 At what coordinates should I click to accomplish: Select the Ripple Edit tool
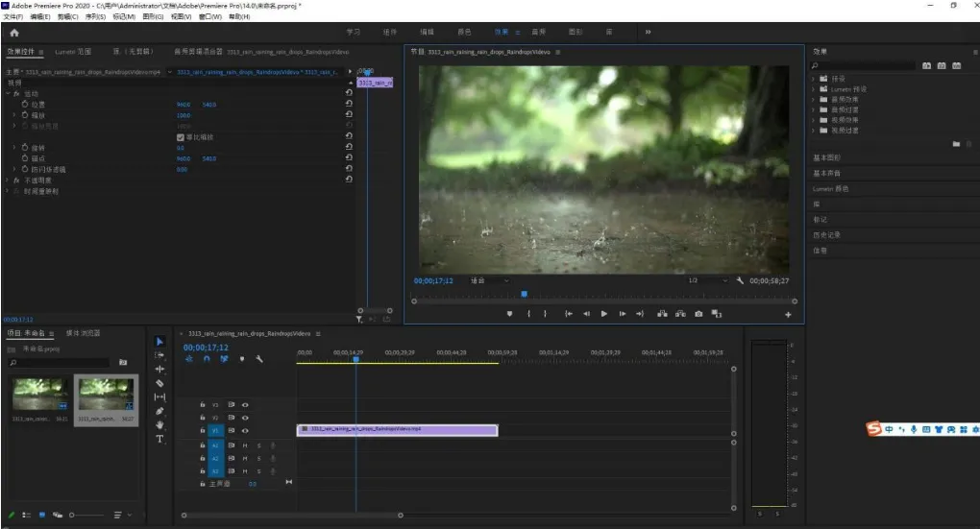pos(159,369)
